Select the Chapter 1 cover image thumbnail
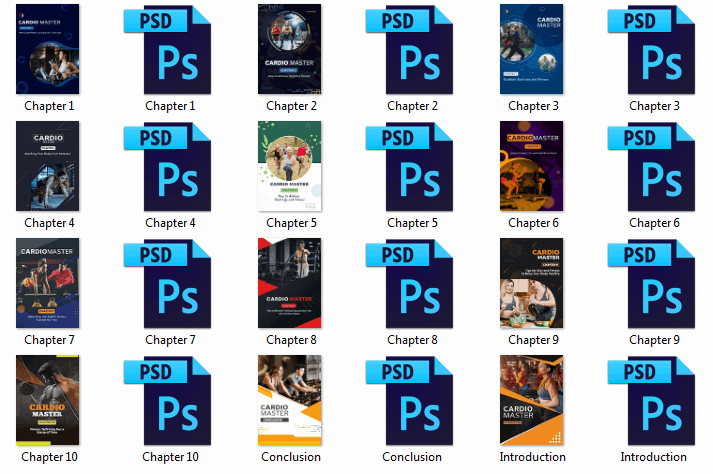713x474 pixels. (x=48, y=50)
